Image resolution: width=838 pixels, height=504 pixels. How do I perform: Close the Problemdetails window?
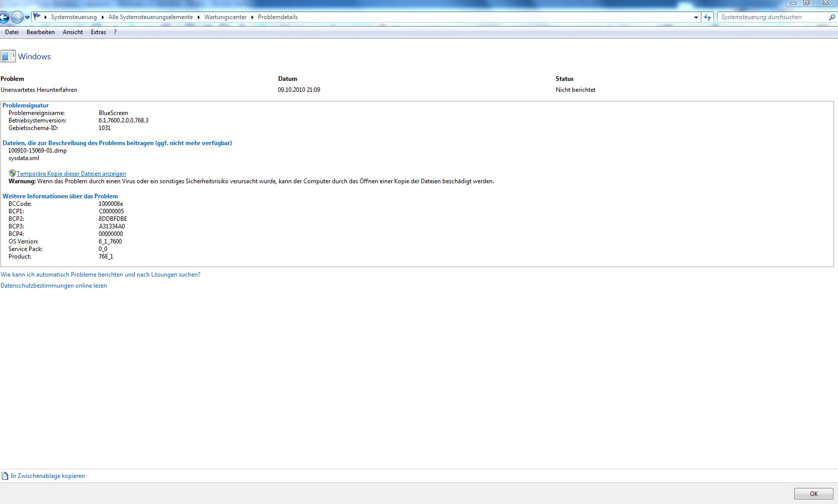(825, 3)
